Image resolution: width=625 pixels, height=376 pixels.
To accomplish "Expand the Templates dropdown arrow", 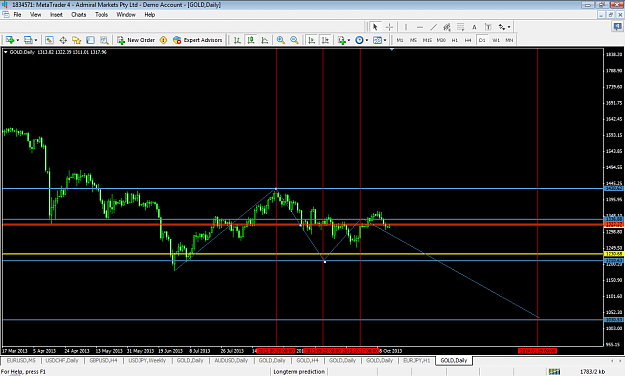I will (x=385, y=40).
